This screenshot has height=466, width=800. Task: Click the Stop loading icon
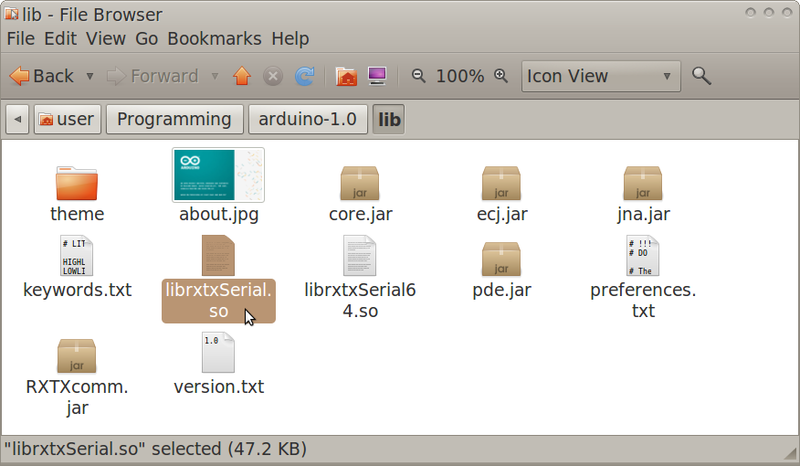tap(273, 77)
